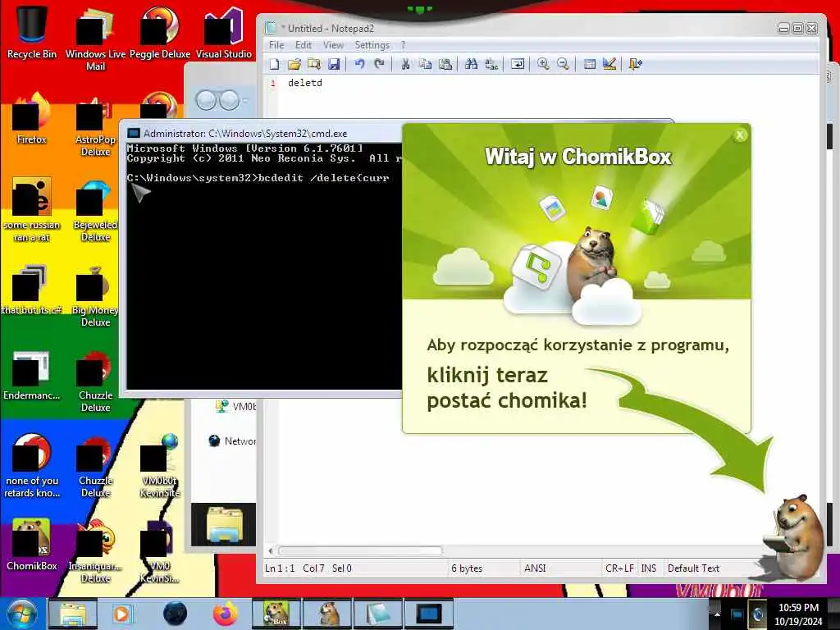This screenshot has width=840, height=630.
Task: Open the ? help menu in Notepad2
Action: click(x=403, y=45)
